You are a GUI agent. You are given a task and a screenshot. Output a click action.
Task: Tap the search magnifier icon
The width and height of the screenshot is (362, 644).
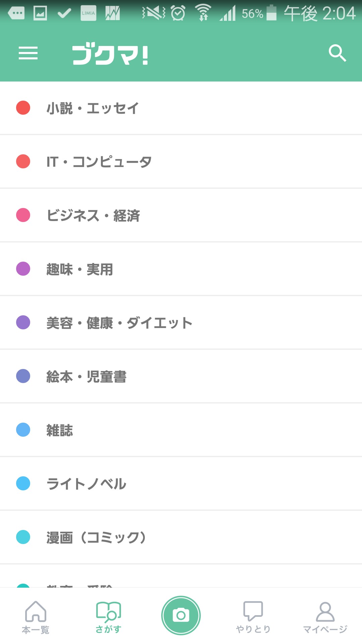(x=337, y=53)
